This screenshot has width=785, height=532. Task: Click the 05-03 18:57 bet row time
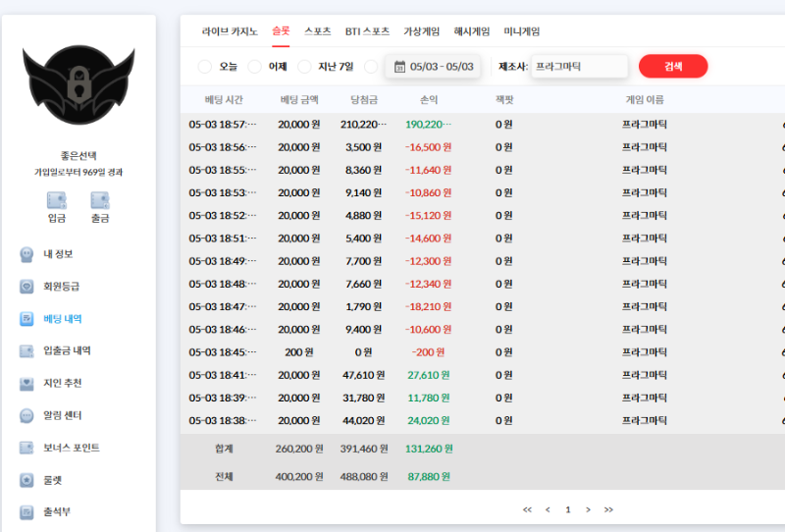(x=223, y=125)
